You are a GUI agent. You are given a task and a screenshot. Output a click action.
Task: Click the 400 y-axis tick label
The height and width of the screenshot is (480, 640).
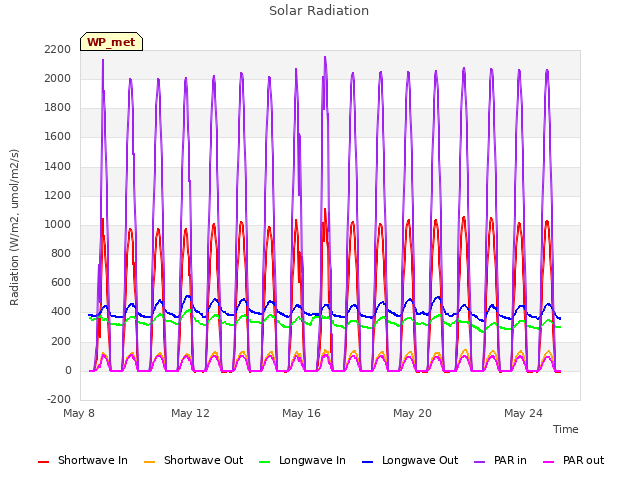pyautogui.click(x=61, y=311)
